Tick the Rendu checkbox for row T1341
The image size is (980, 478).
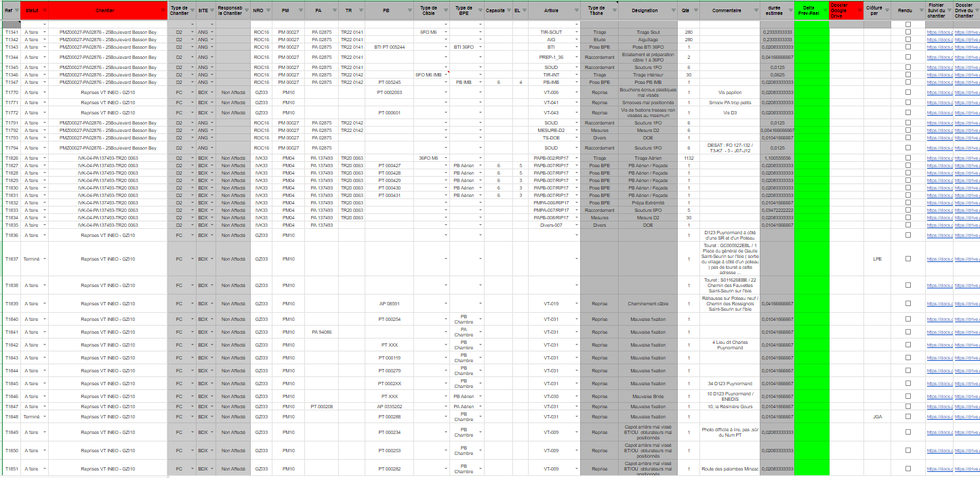click(908, 32)
